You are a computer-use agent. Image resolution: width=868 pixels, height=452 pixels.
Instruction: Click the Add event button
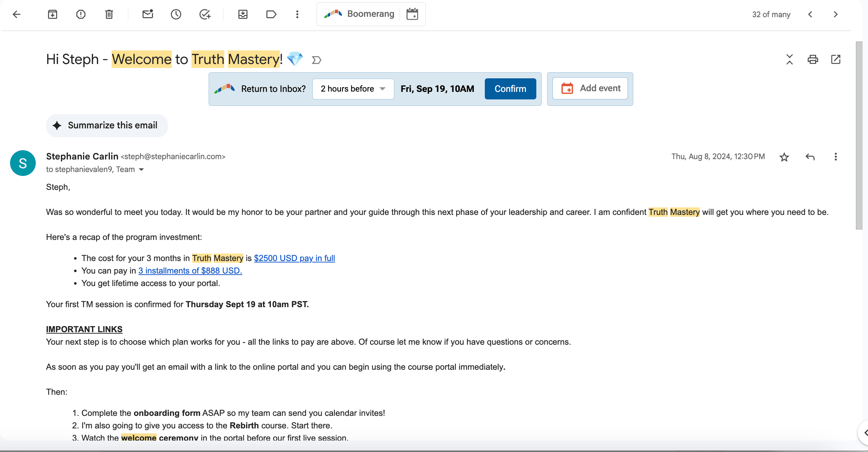(x=590, y=88)
